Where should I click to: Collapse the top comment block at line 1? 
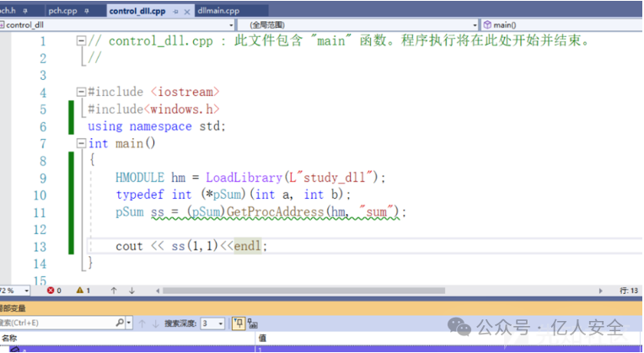(81, 40)
